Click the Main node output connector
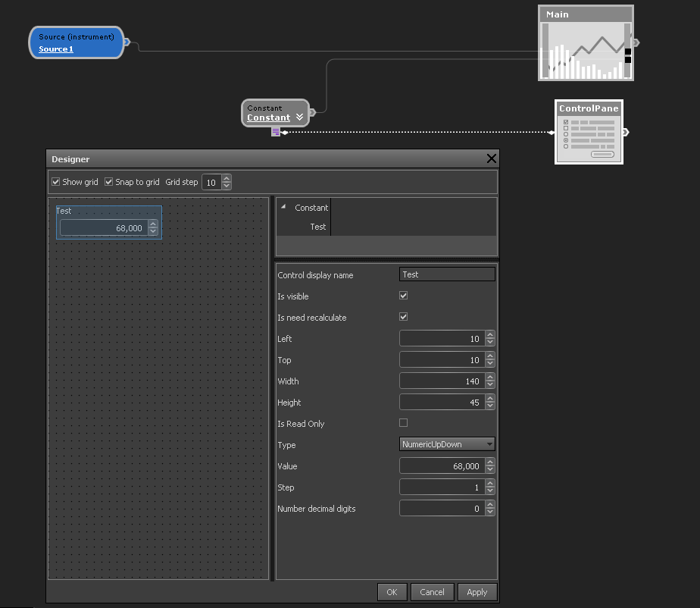The width and height of the screenshot is (700, 608). click(636, 42)
